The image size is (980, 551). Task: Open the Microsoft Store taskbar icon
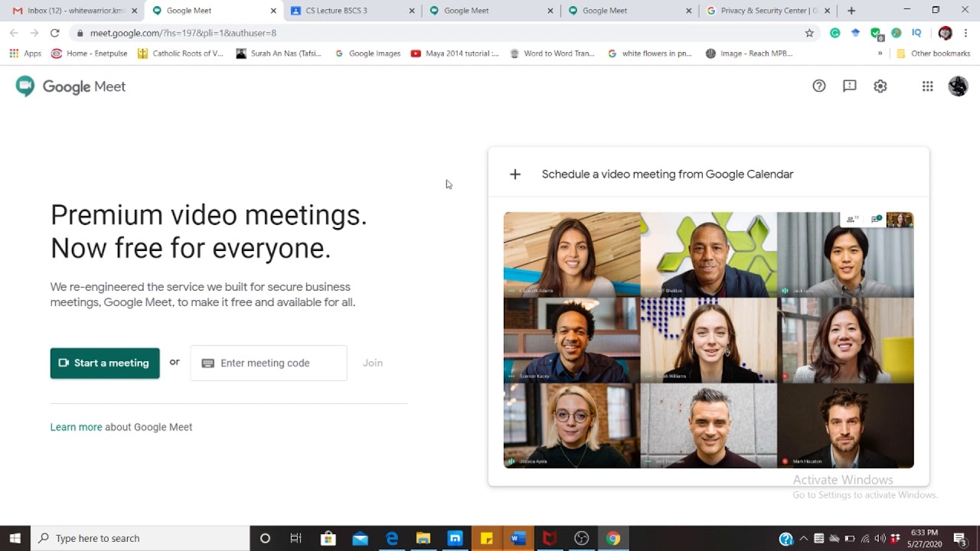(328, 538)
